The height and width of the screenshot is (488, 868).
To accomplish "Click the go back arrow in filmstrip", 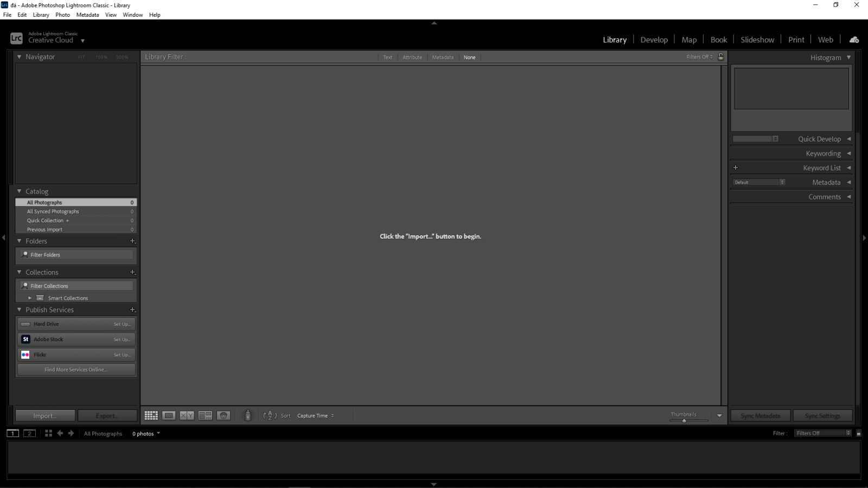I will (60, 433).
